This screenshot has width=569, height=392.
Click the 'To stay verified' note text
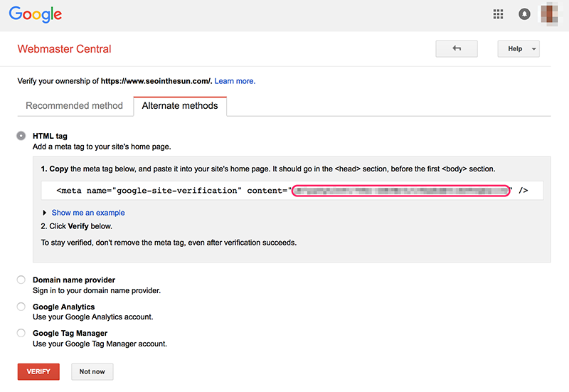(169, 243)
